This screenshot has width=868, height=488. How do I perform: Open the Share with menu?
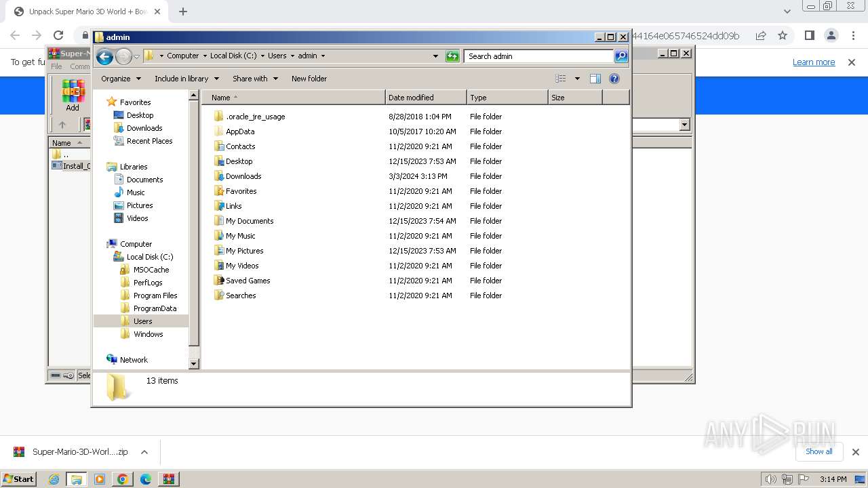tap(255, 79)
